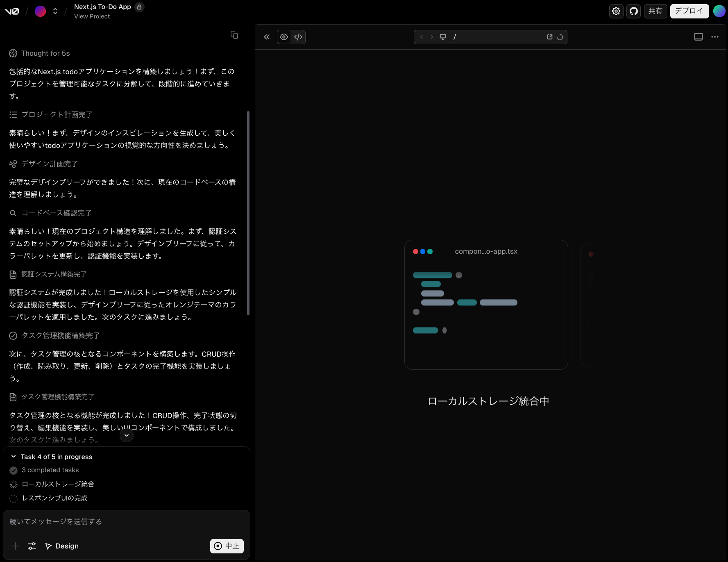Click the compon...o-app.tsx file card
Viewport: 728px width, 562px height.
click(x=486, y=305)
